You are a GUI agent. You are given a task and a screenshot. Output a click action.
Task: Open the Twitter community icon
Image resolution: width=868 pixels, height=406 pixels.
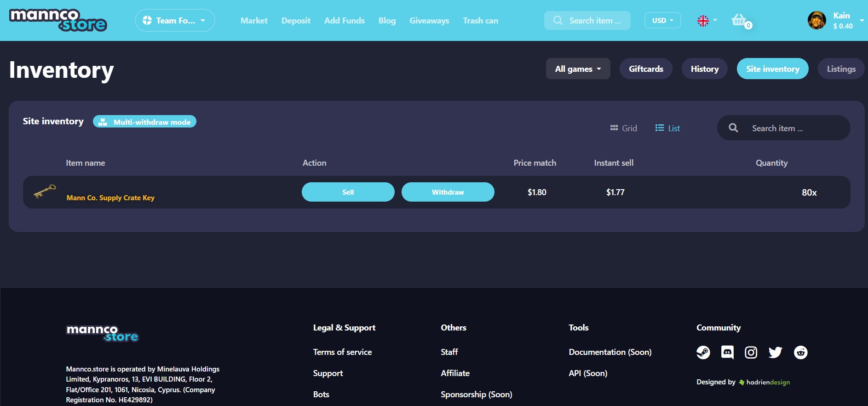pos(775,353)
